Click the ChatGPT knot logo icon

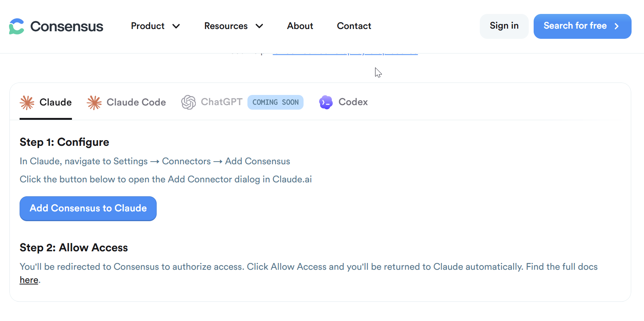188,102
